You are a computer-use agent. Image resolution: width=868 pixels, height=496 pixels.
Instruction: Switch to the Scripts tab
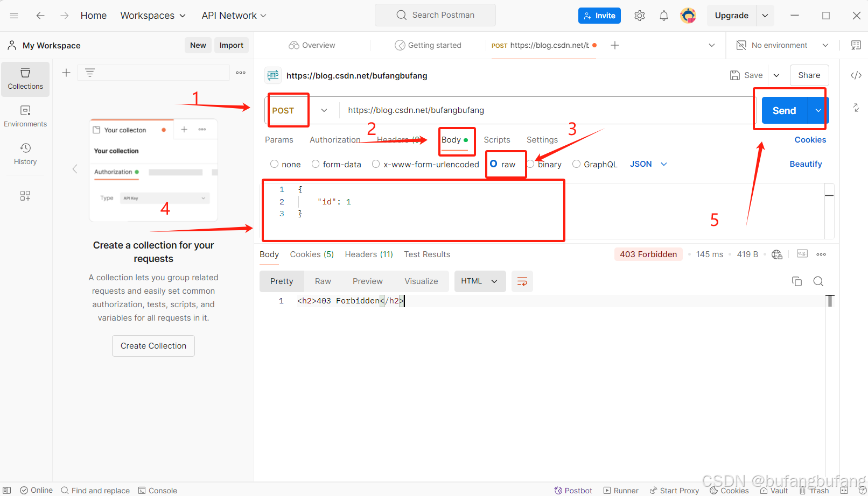coord(497,140)
